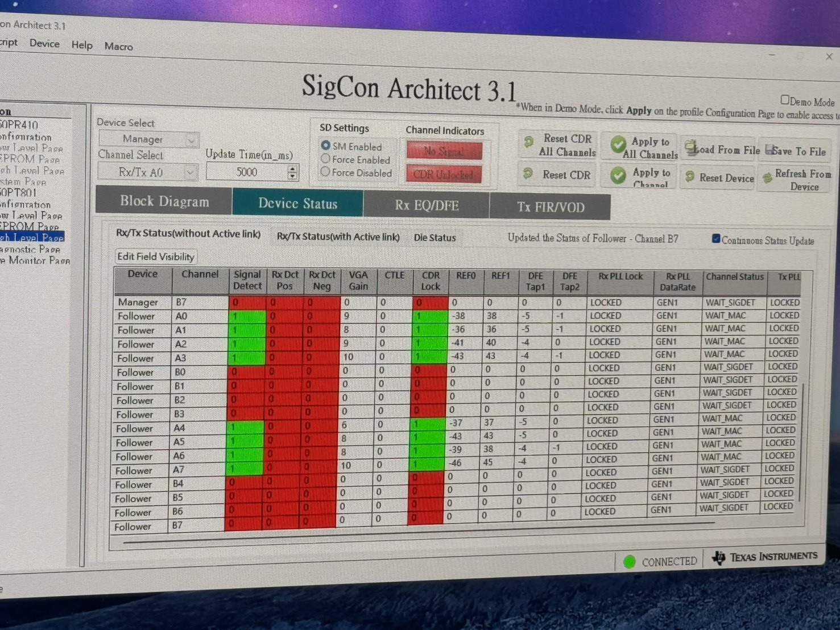Switch to the Block Diagram tab
This screenshot has width=840, height=630.
point(164,201)
